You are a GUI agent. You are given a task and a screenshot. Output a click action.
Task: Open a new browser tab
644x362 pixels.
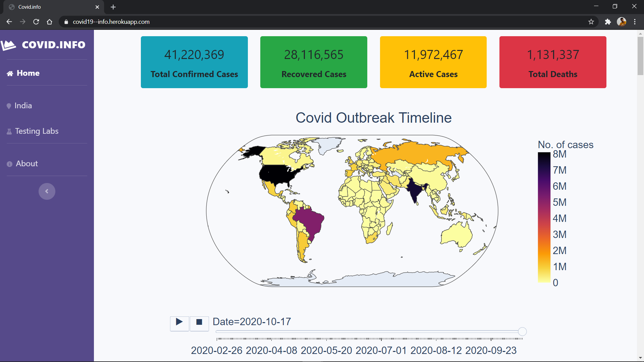[x=113, y=7]
